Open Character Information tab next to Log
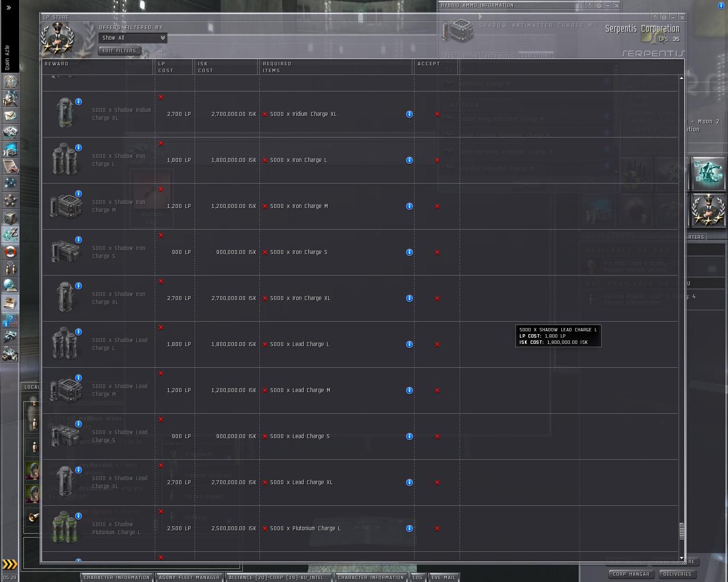 371,577
